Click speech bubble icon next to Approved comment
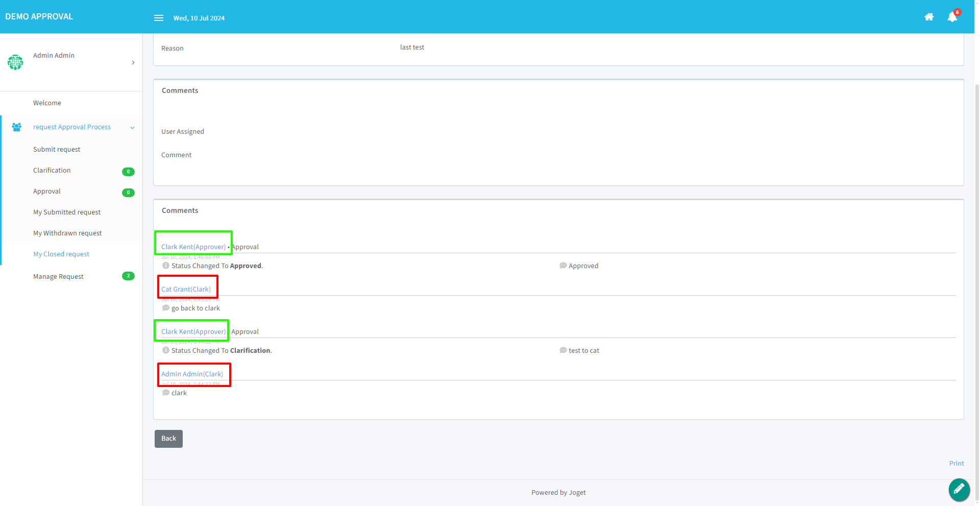The image size is (980, 506). (x=563, y=266)
